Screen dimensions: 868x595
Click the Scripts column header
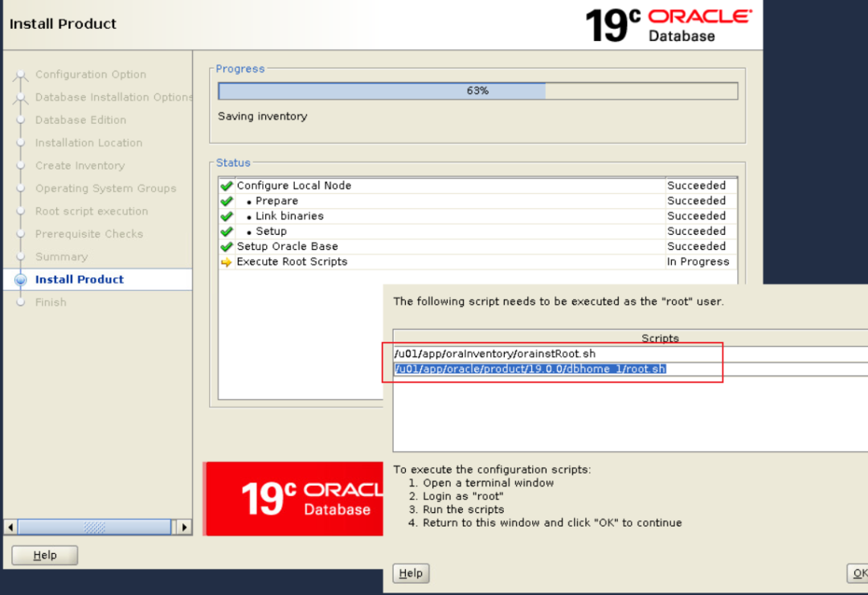[631, 338]
